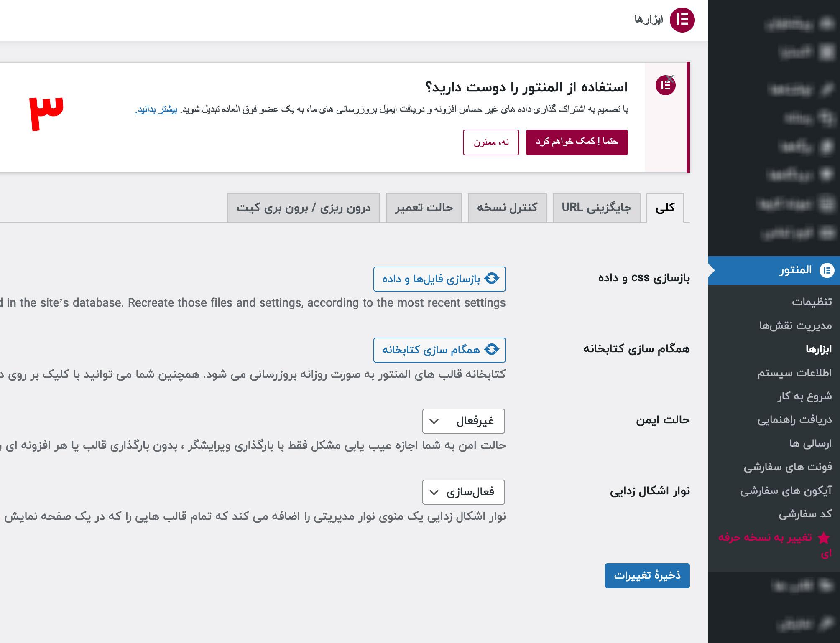Open 'شروع به کار' submenu item
The image size is (840, 643).
pos(805,396)
